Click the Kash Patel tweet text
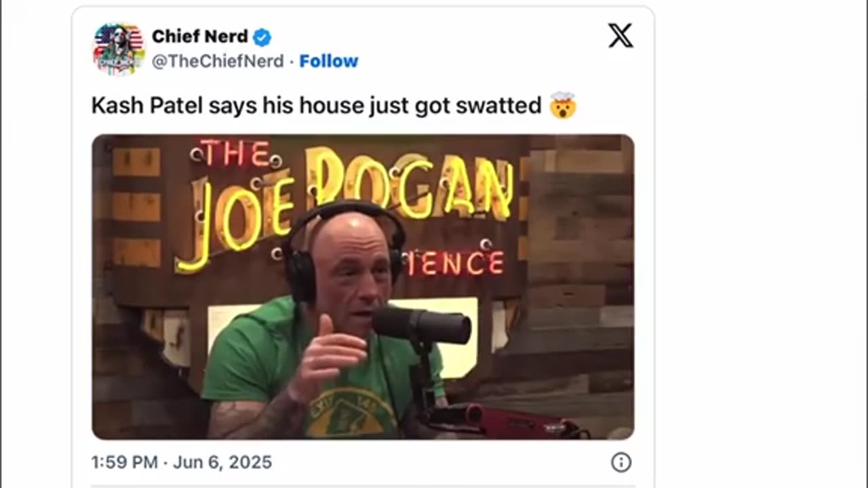The image size is (868, 488). [316, 106]
